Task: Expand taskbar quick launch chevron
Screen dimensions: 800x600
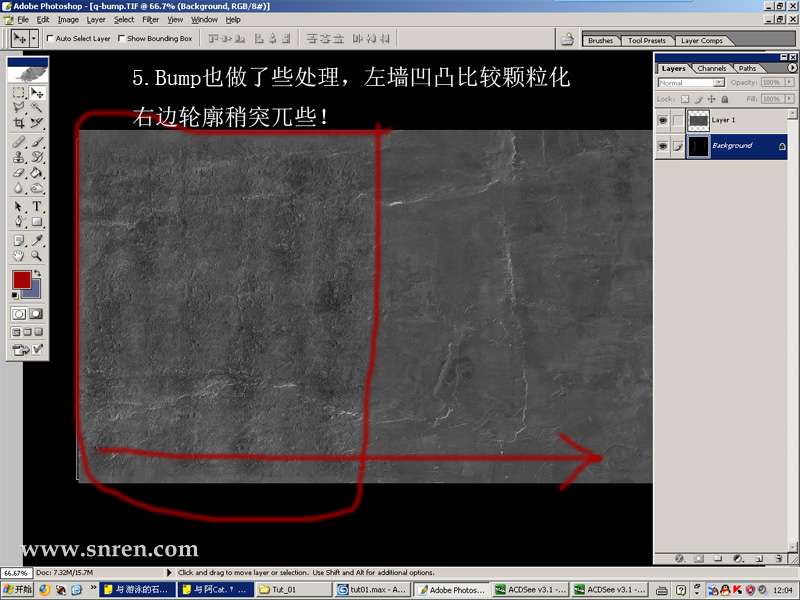Action: (x=93, y=588)
